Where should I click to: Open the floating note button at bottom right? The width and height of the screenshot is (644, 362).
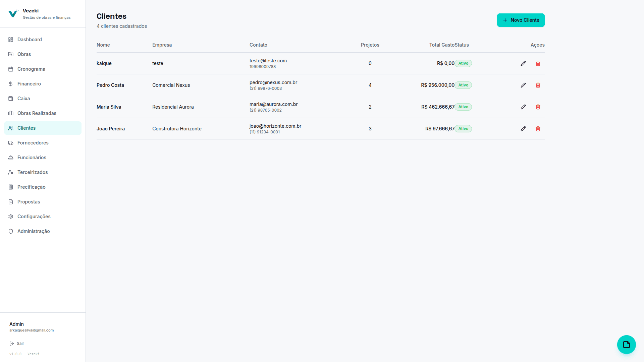pyautogui.click(x=626, y=345)
